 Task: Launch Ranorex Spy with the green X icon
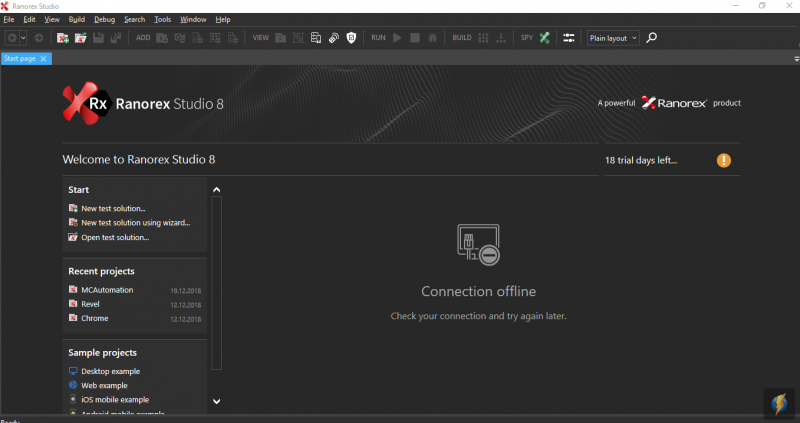tap(545, 38)
